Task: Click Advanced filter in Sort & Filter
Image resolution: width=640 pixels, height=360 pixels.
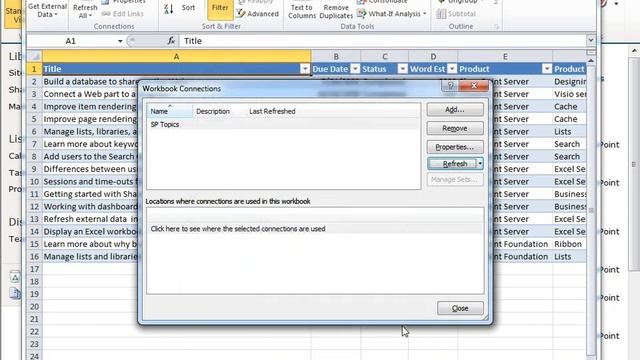Action: point(258,13)
